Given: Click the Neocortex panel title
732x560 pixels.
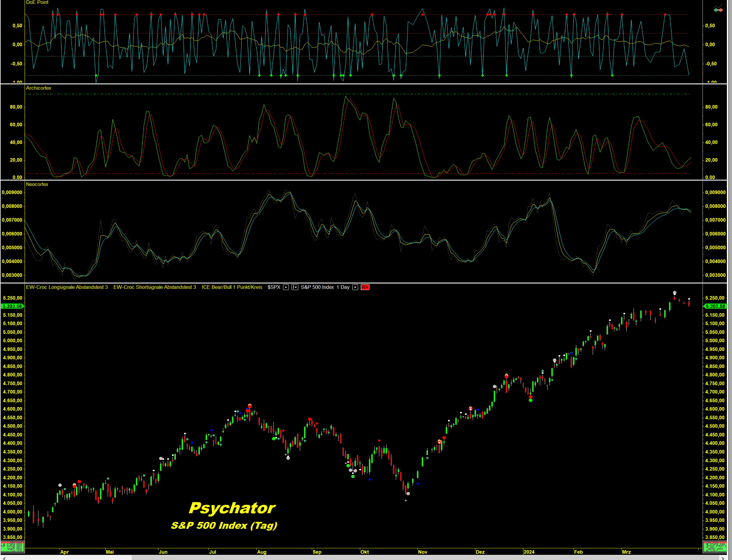Looking at the screenshot, I should (37, 184).
